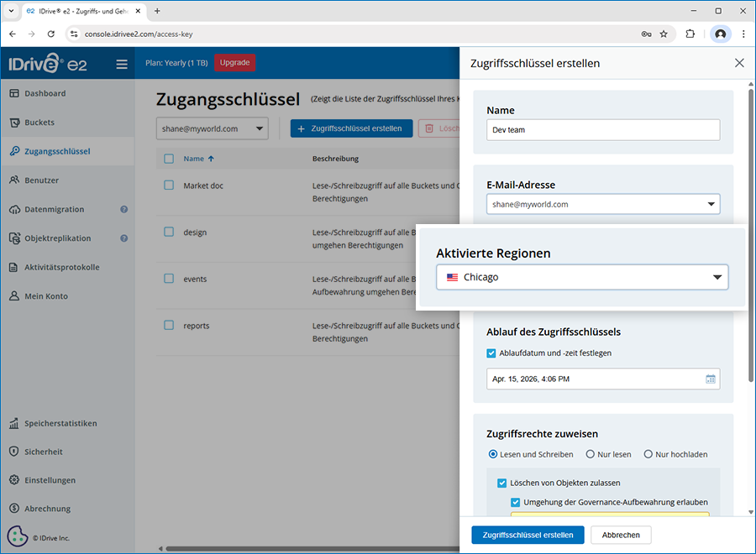Open the browser extensions puzzle icon
Image resolution: width=756 pixels, height=554 pixels.
690,34
